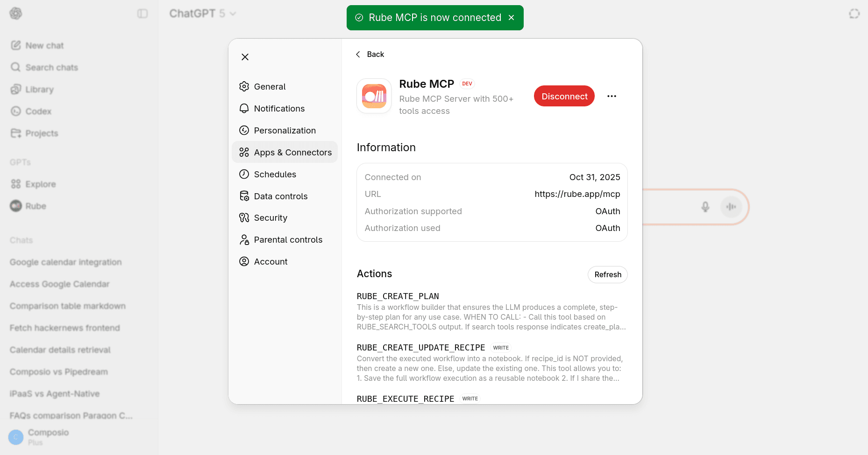Click the Search chats magnifier icon
This screenshot has width=868, height=455.
(x=16, y=67)
